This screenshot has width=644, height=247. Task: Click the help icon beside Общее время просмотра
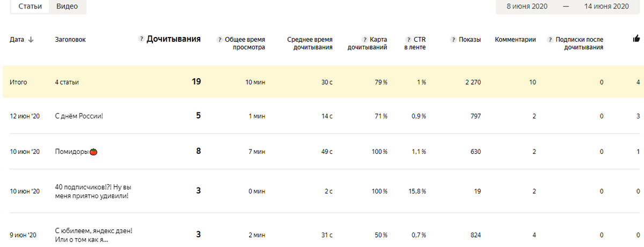click(x=219, y=40)
